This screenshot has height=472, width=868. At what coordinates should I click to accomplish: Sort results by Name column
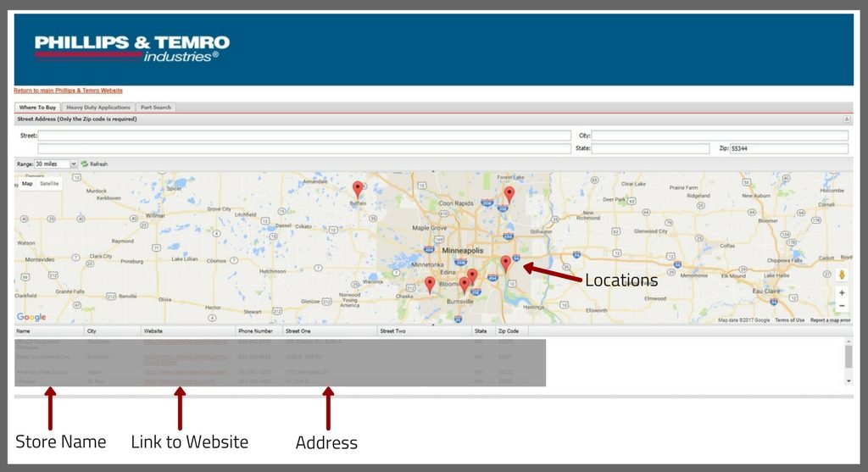[x=49, y=330]
